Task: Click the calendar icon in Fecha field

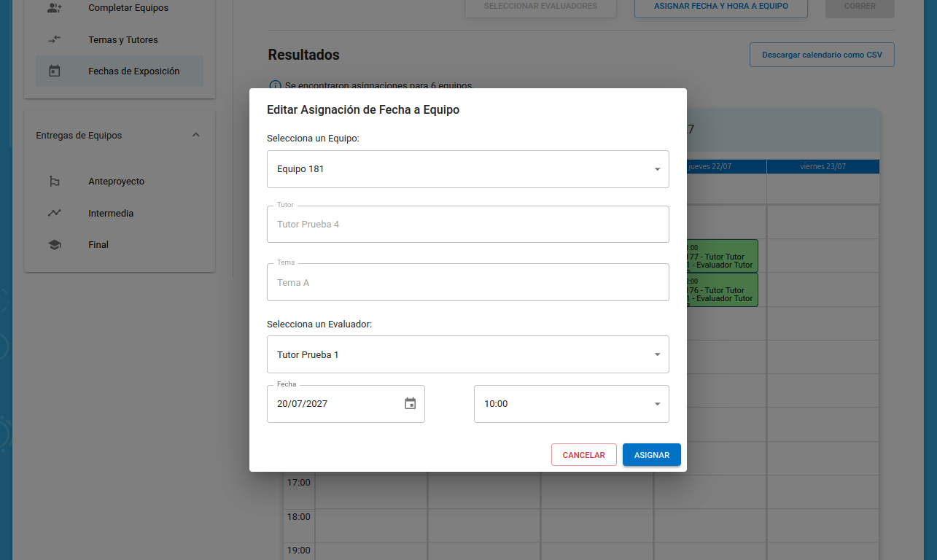Action: point(410,403)
